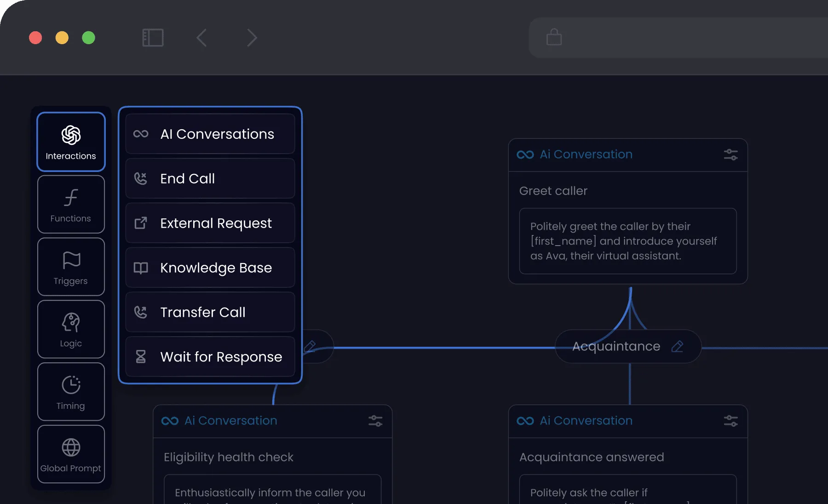Choose End Call from the interactions list
This screenshot has height=504, width=828.
[x=210, y=178]
